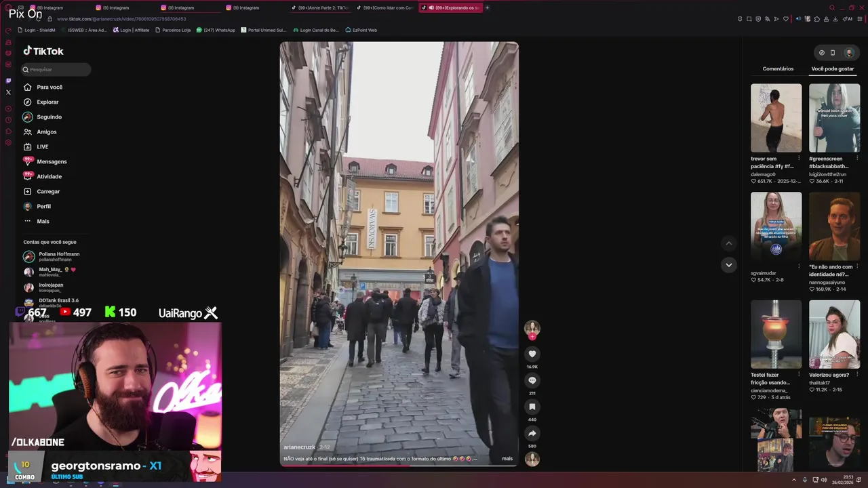Open Mah_May_ followed account
868x488 pixels.
coord(50,272)
